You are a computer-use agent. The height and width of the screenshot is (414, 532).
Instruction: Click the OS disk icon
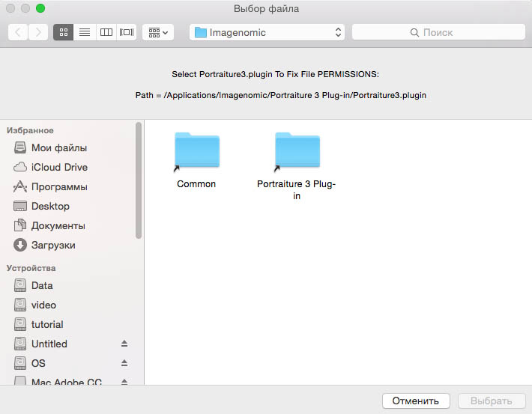pyautogui.click(x=20, y=363)
